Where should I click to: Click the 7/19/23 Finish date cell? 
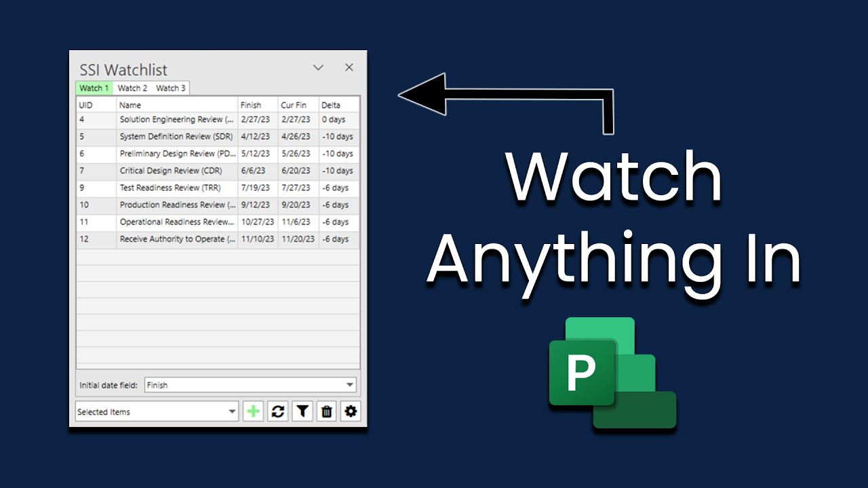coord(258,188)
